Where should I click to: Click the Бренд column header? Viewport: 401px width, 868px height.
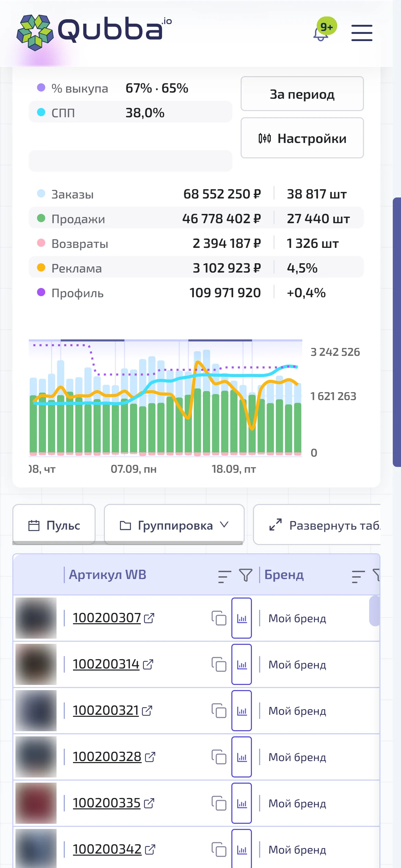284,575
